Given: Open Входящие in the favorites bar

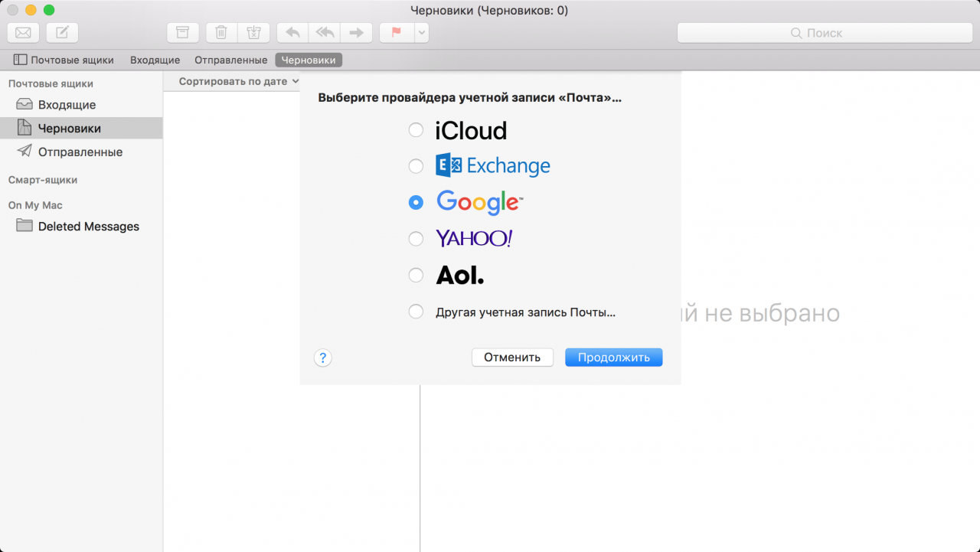Looking at the screenshot, I should (155, 60).
